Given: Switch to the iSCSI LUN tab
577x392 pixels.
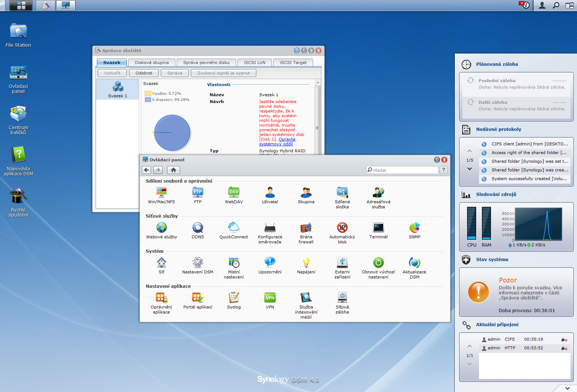Looking at the screenshot, I should 255,63.
